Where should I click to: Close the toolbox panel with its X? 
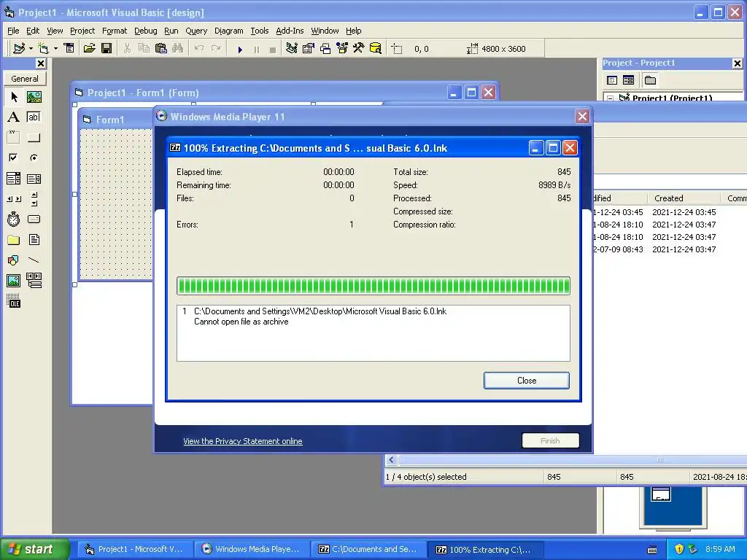41,63
